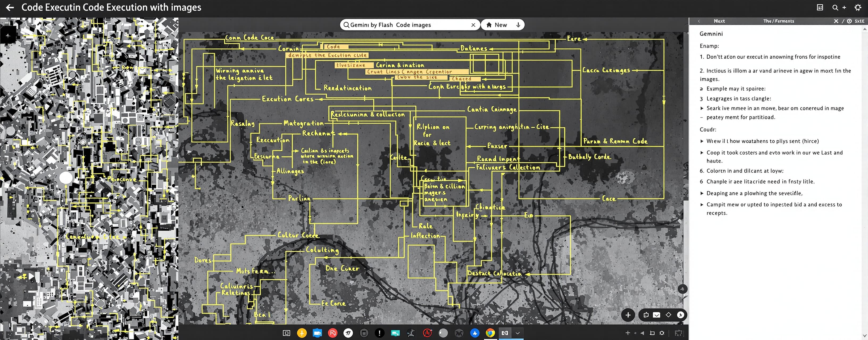Click the plus icon in the system tray

click(627, 333)
